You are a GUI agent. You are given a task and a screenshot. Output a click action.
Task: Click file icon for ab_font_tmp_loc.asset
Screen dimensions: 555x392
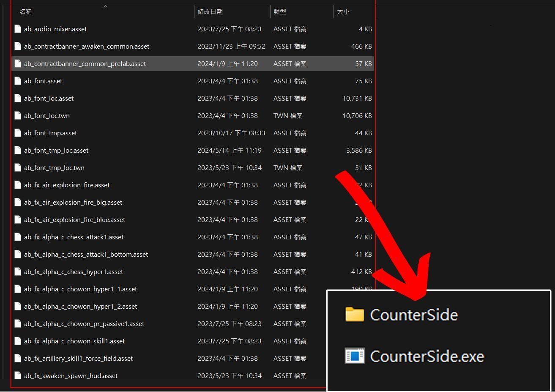[x=18, y=151]
